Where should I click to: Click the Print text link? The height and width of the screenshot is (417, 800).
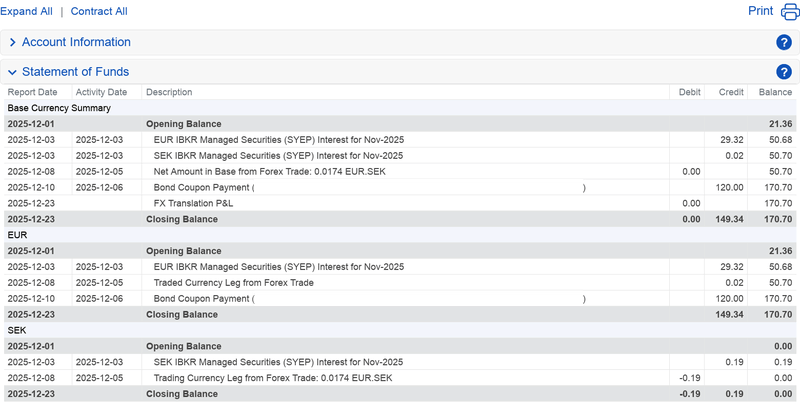coord(761,12)
